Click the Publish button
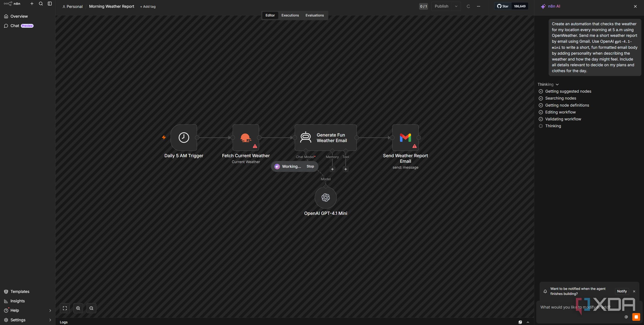 click(441, 6)
